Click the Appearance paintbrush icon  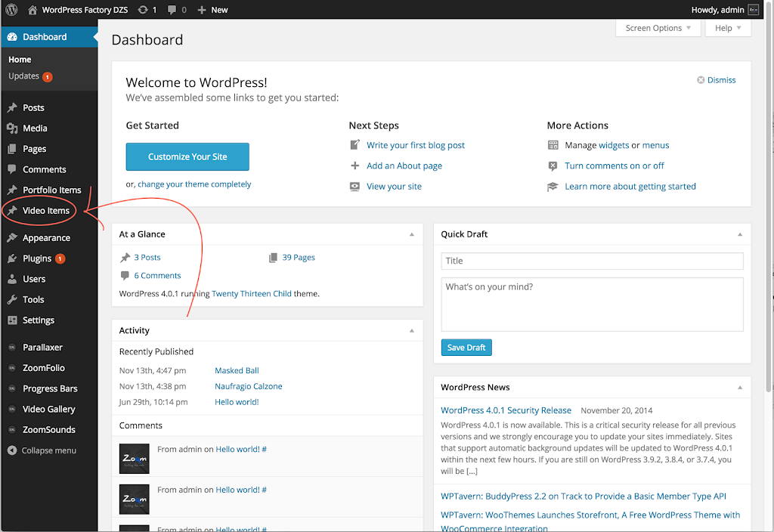pos(12,238)
